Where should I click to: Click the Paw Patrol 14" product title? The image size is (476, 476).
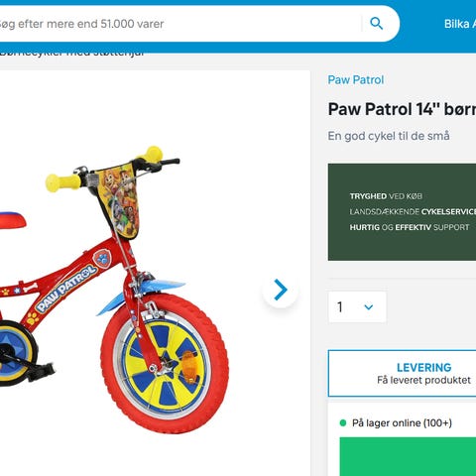coord(402,109)
